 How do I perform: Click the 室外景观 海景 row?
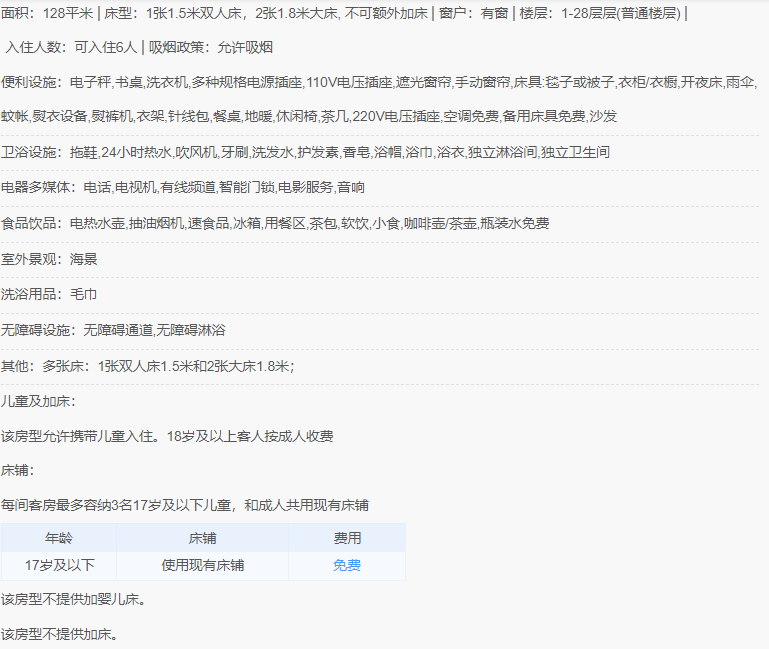click(x=49, y=259)
